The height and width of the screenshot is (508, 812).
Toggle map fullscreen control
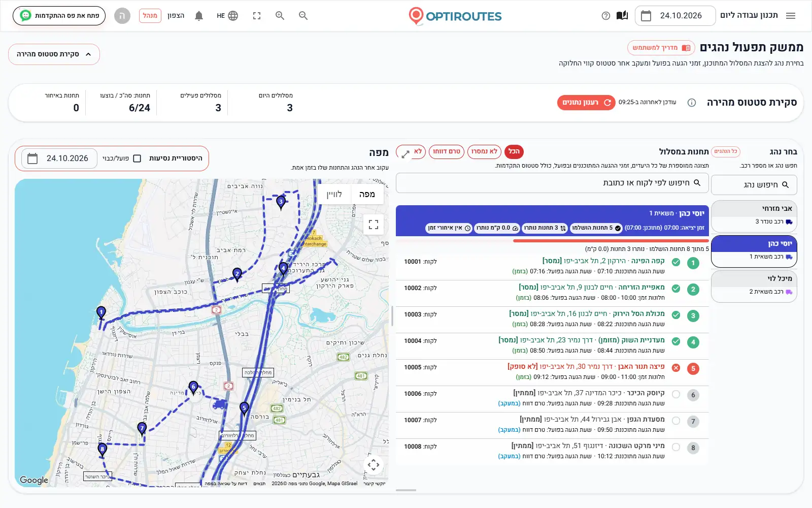pos(374,225)
